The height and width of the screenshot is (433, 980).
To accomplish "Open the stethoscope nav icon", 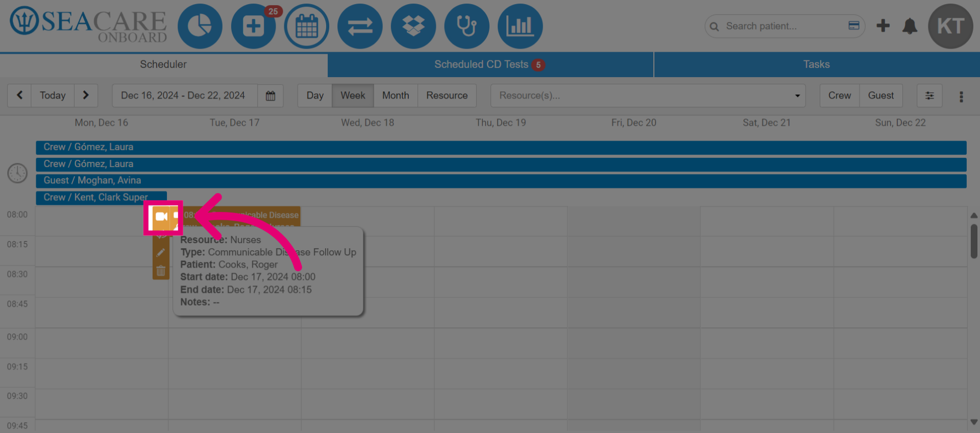I will click(x=467, y=26).
